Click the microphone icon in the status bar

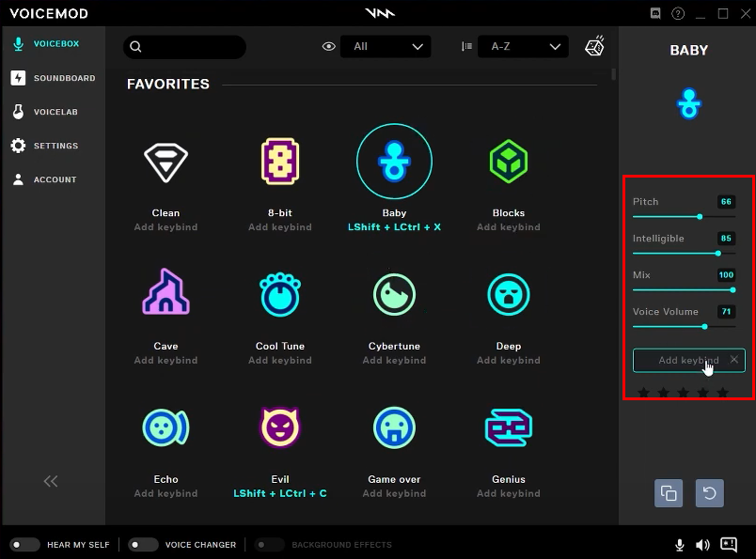coord(680,544)
